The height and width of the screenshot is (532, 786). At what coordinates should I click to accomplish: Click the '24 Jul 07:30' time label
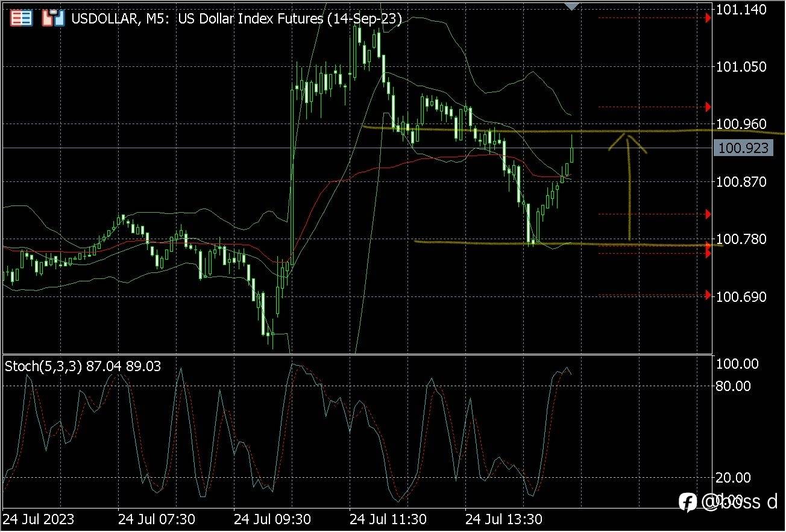tap(156, 519)
